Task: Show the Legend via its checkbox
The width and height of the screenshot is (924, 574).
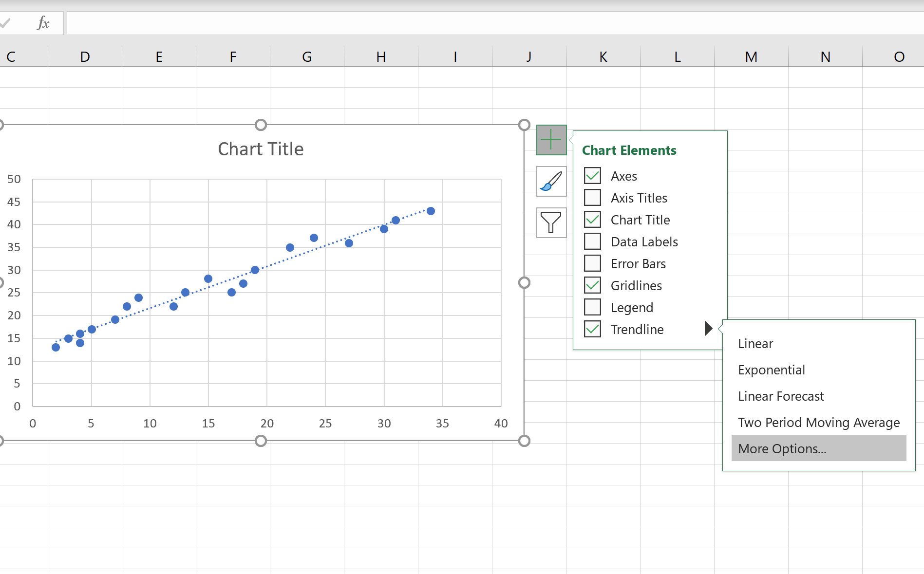Action: pyautogui.click(x=592, y=307)
